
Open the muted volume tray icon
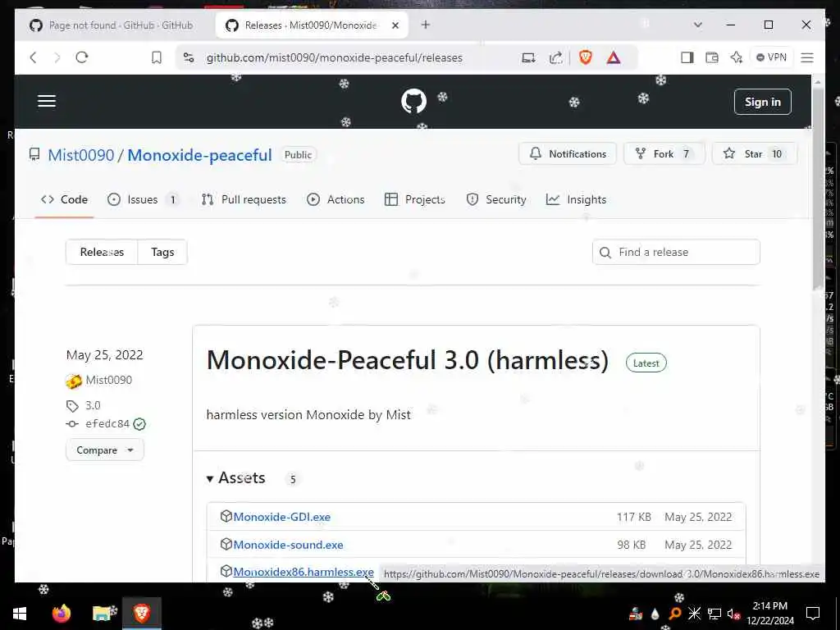pos(733,614)
